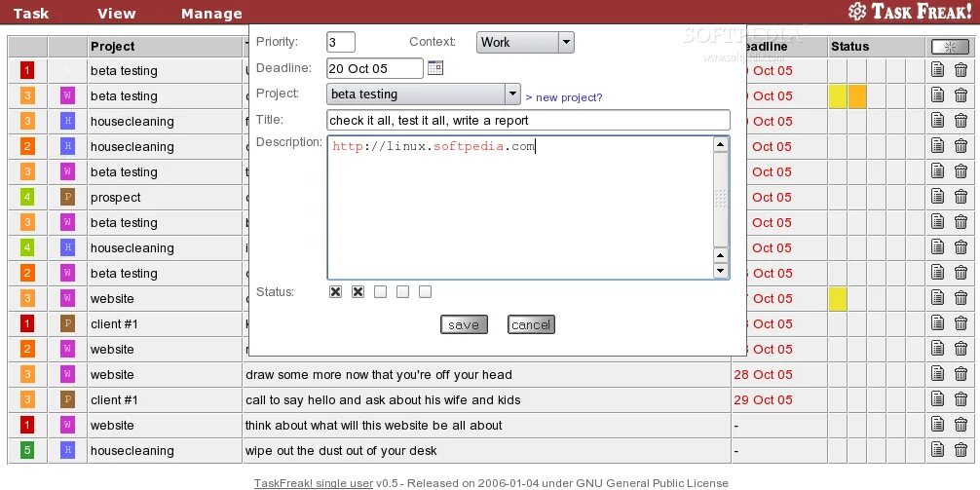980x490 pixels.
Task: Open the Manage menu
Action: pos(211,13)
